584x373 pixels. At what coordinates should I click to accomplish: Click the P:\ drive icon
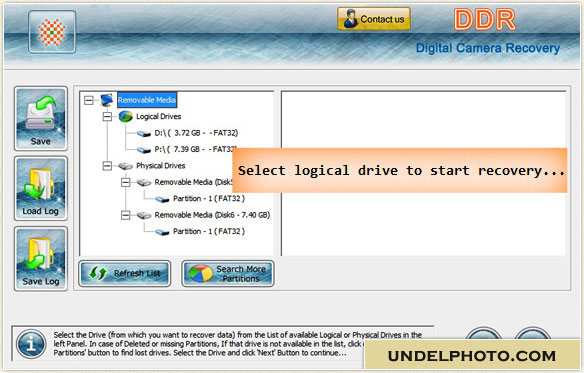143,150
